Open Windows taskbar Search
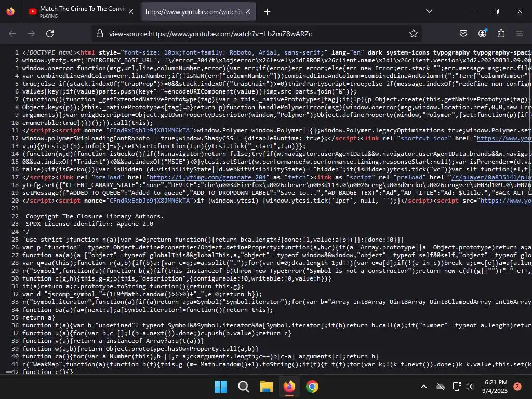The width and height of the screenshot is (532, 399). pyautogui.click(x=243, y=387)
